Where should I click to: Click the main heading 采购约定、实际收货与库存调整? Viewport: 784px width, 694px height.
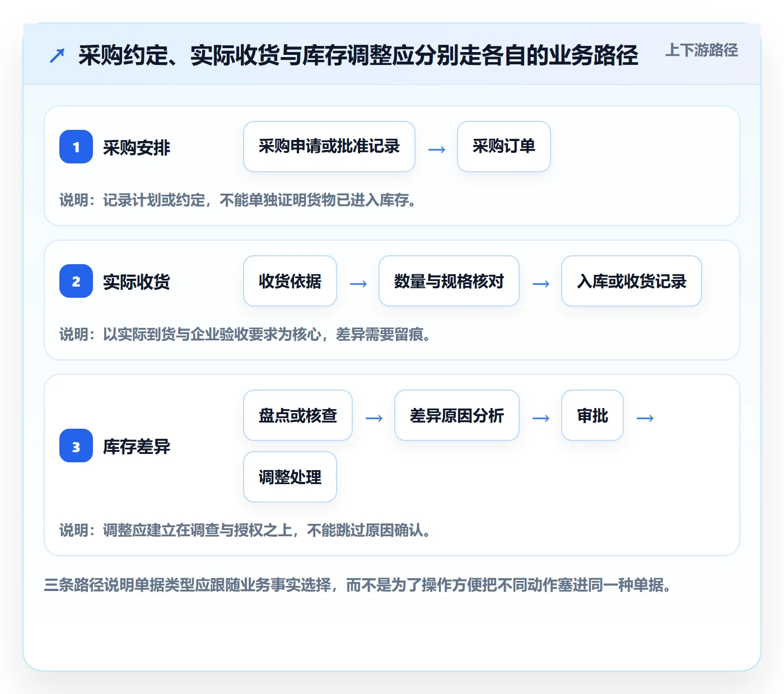pyautogui.click(x=358, y=55)
